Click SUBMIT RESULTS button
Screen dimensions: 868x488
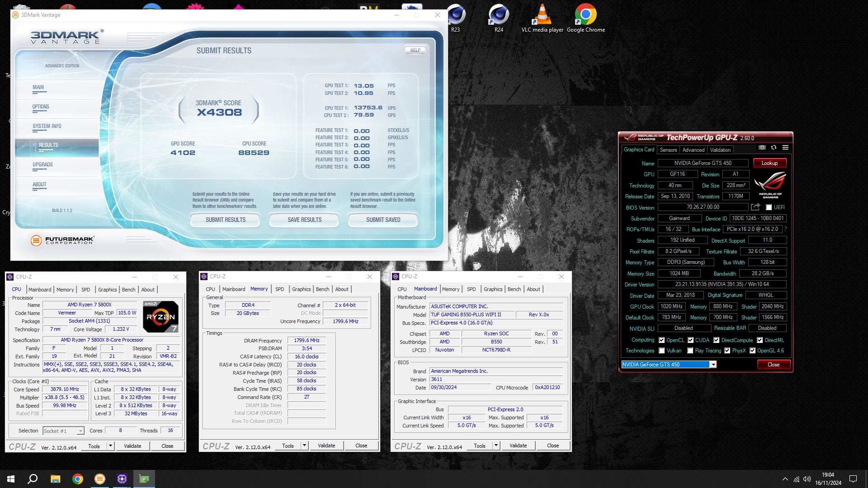tap(225, 220)
